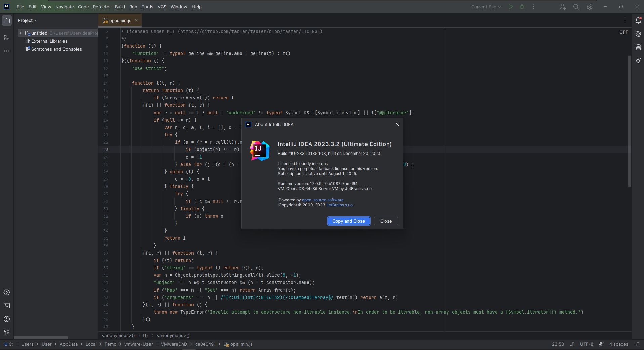Open the Code menu
Image resolution: width=644 pixels, height=350 pixels.
point(83,7)
